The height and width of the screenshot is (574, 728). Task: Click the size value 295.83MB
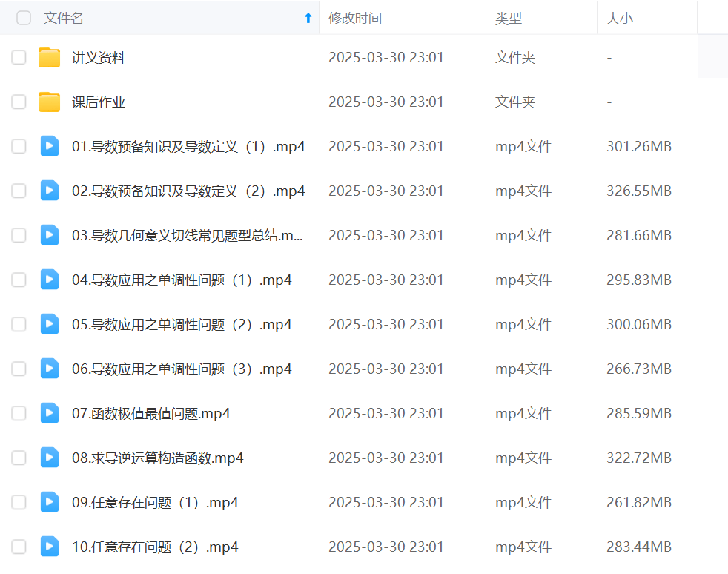point(639,280)
